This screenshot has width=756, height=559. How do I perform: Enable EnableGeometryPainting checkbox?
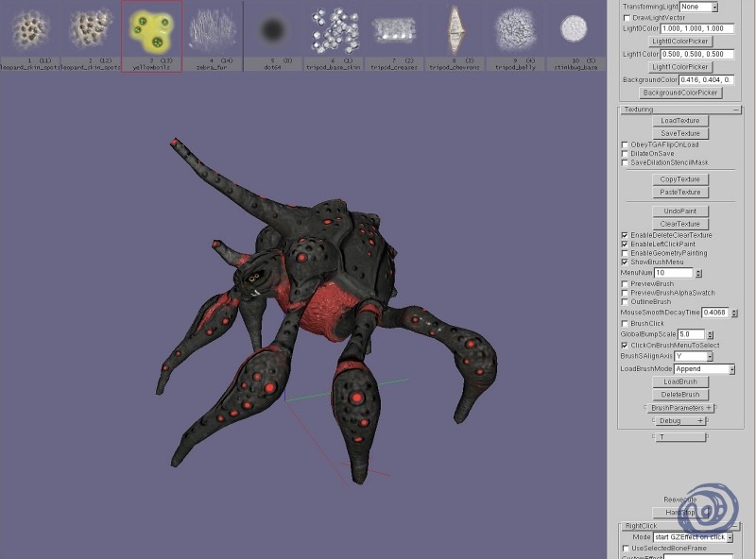tap(625, 253)
